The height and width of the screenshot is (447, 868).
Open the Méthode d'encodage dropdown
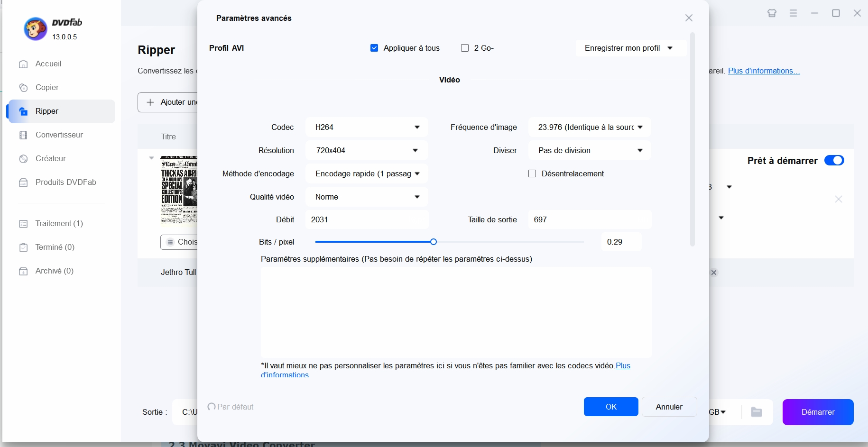(367, 173)
